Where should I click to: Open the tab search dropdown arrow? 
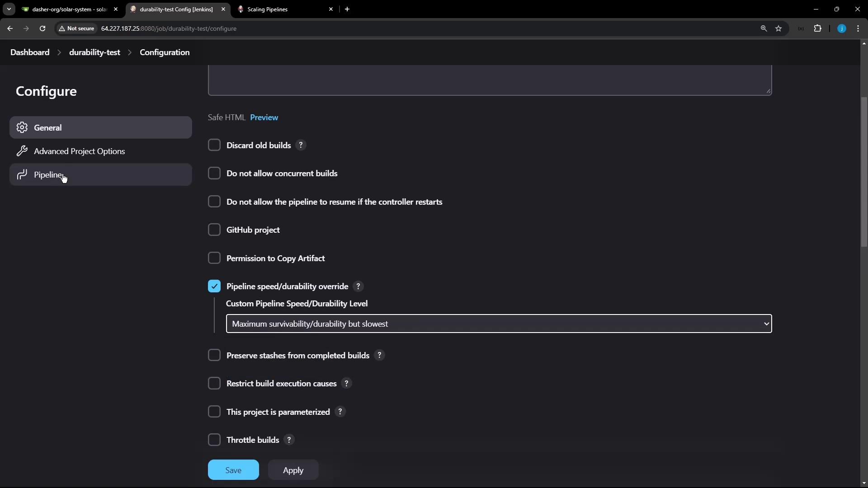tap(9, 9)
